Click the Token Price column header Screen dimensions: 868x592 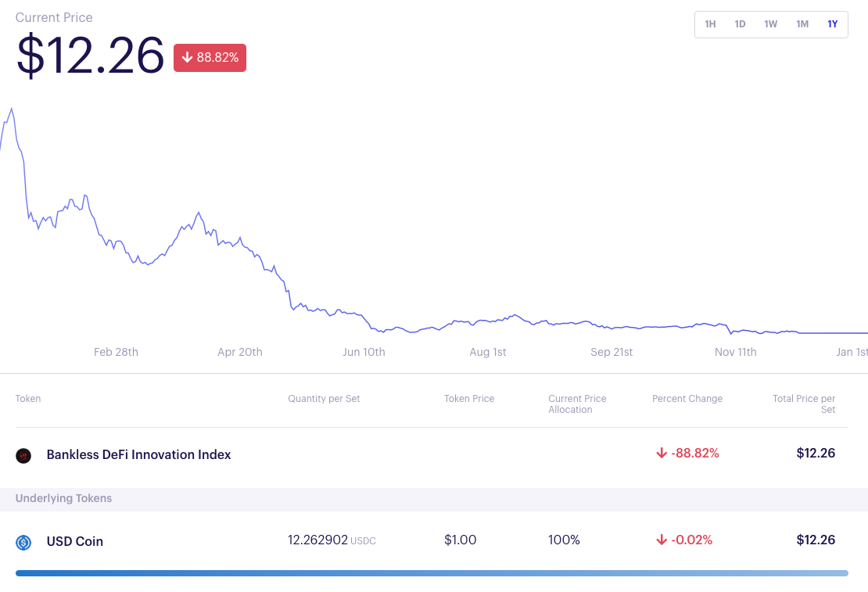pyautogui.click(x=469, y=399)
